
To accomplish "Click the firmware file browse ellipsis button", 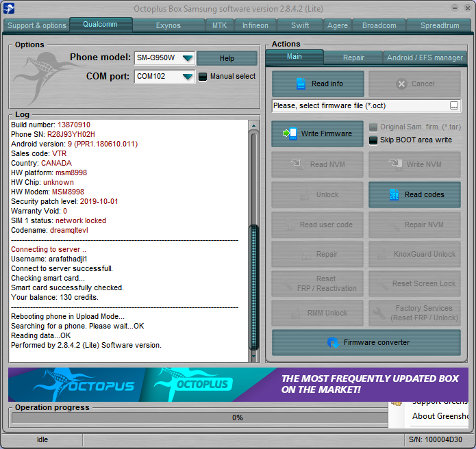I will pos(454,106).
